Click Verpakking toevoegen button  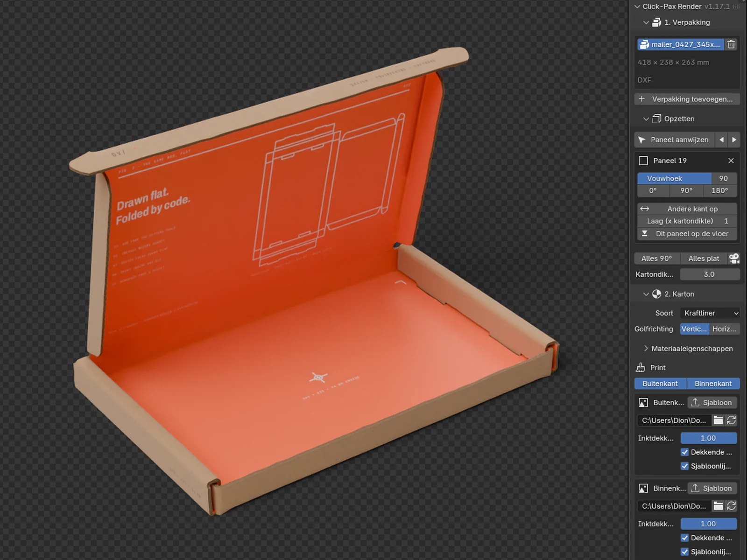click(687, 99)
